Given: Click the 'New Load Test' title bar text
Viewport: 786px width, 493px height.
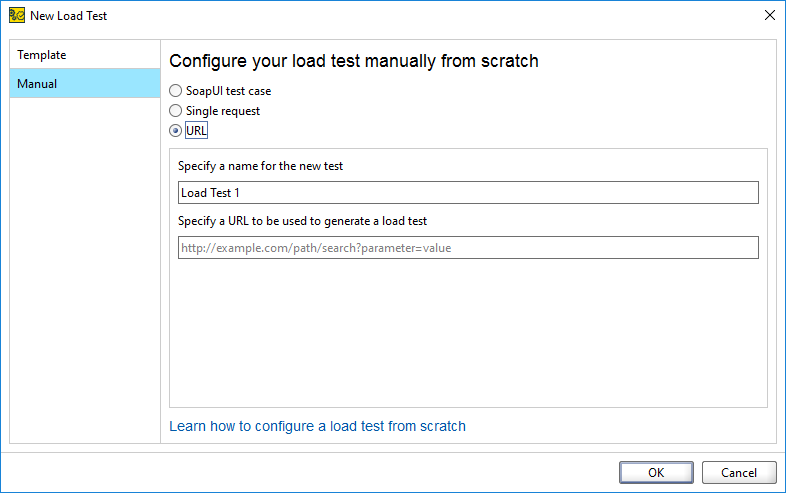Looking at the screenshot, I should (x=69, y=16).
